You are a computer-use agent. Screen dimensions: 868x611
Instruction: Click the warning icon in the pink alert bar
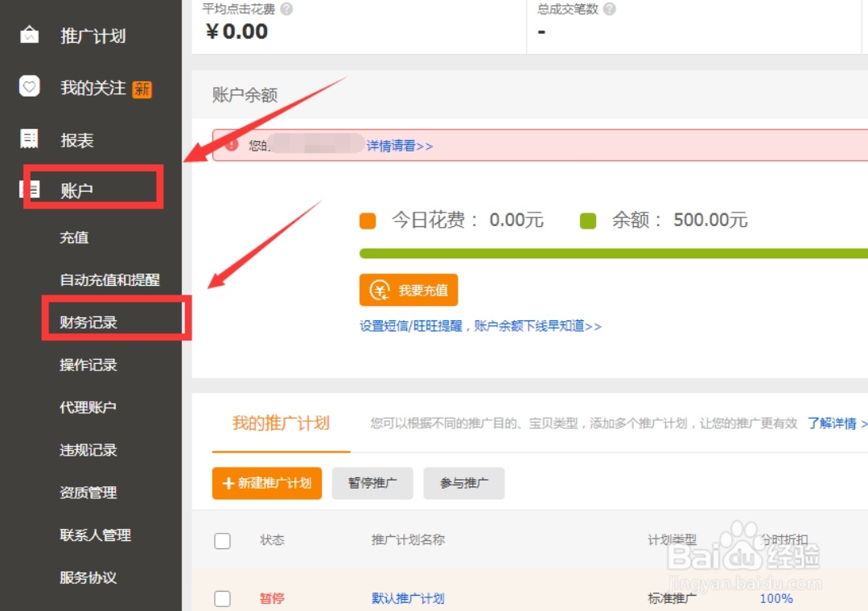pos(232,147)
